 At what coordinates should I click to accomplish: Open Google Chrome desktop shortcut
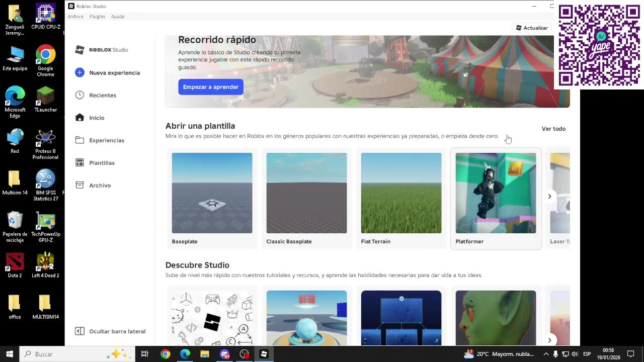(x=45, y=61)
